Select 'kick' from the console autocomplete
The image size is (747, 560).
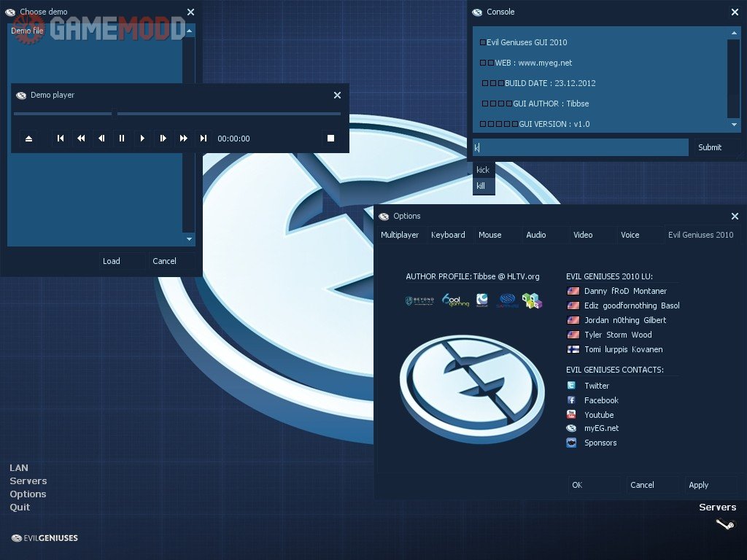483,170
